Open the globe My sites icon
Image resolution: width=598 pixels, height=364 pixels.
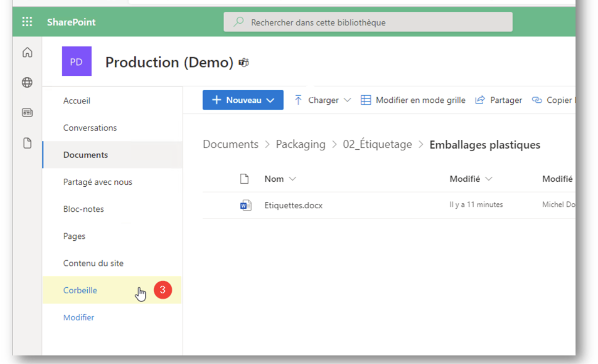[28, 83]
